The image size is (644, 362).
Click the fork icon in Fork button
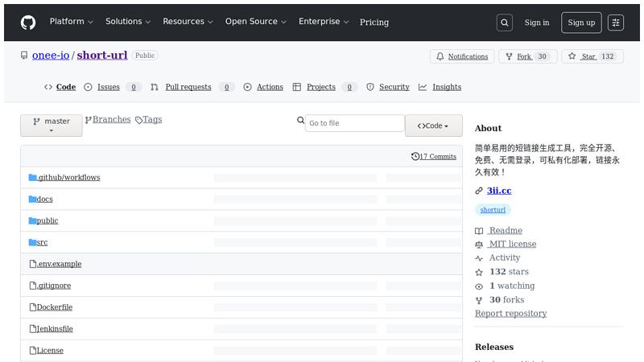coord(510,56)
